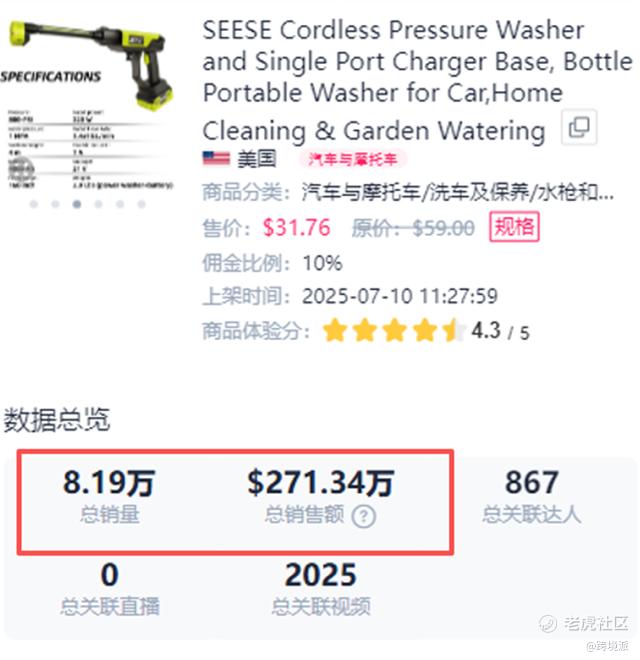
Task: View the 867 总关联达人 stat
Action: coord(532,497)
